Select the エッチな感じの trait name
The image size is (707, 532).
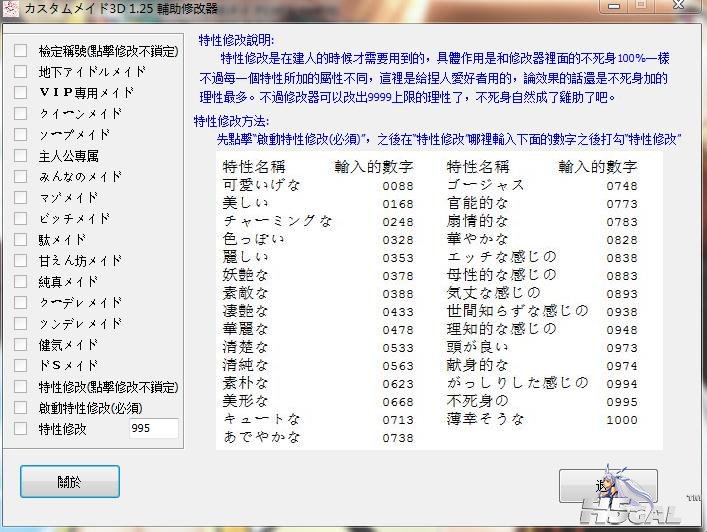coord(501,257)
